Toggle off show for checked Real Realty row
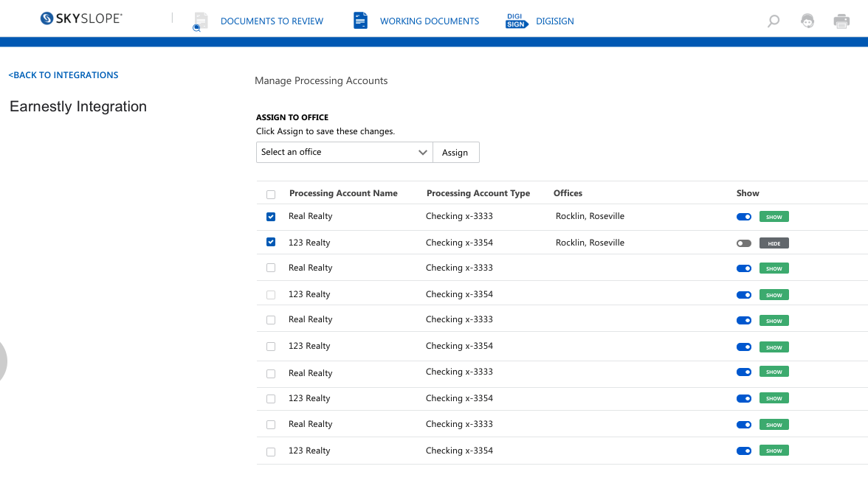Screen dimensions: 868x483 click(744, 217)
